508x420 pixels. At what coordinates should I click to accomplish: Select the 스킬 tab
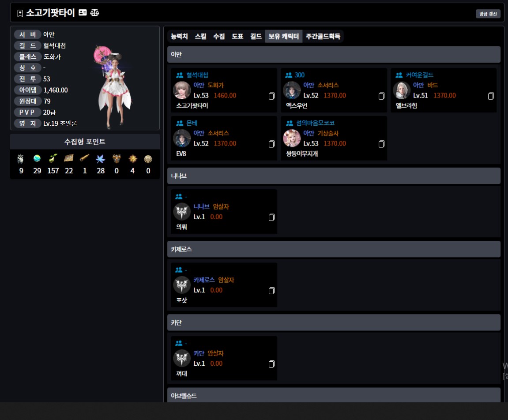[200, 36]
